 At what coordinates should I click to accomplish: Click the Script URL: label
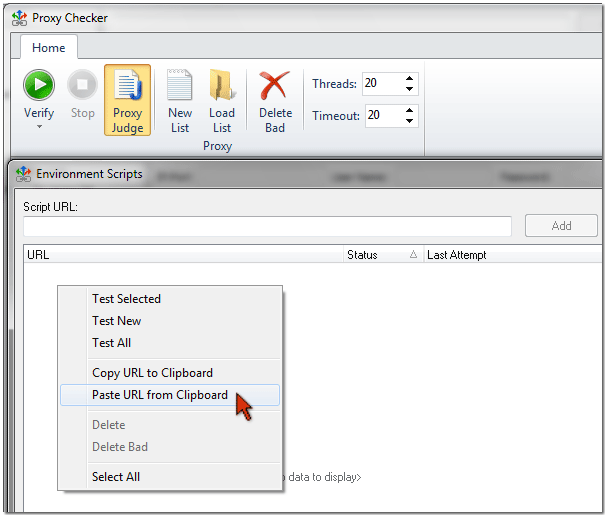point(50,207)
